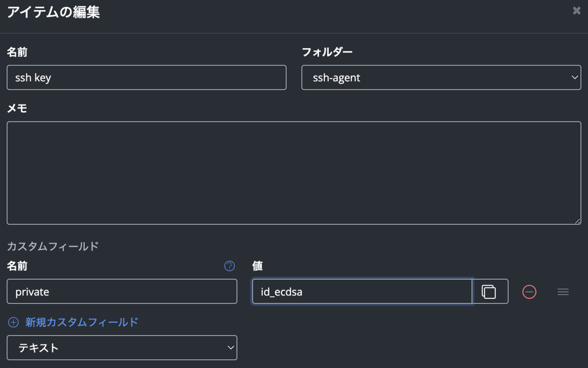Click the フォルダー label
588x368 pixels.
point(327,52)
